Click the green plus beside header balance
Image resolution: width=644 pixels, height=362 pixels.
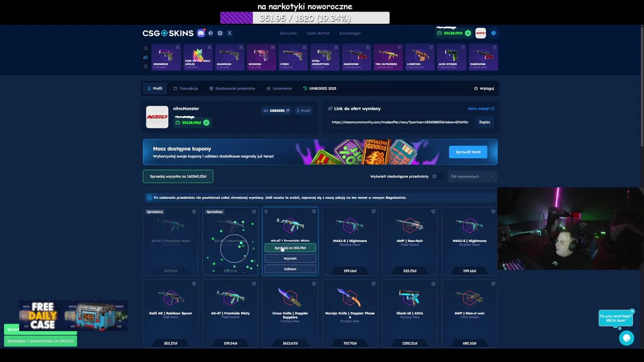click(468, 33)
